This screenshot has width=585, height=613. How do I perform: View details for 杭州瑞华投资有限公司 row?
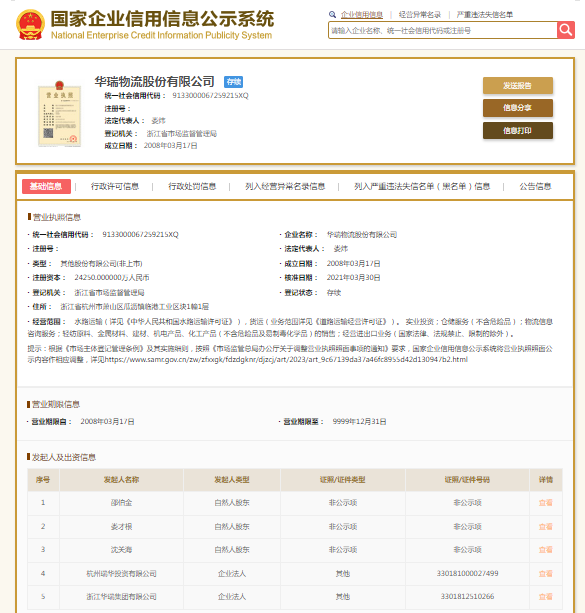coord(546,574)
